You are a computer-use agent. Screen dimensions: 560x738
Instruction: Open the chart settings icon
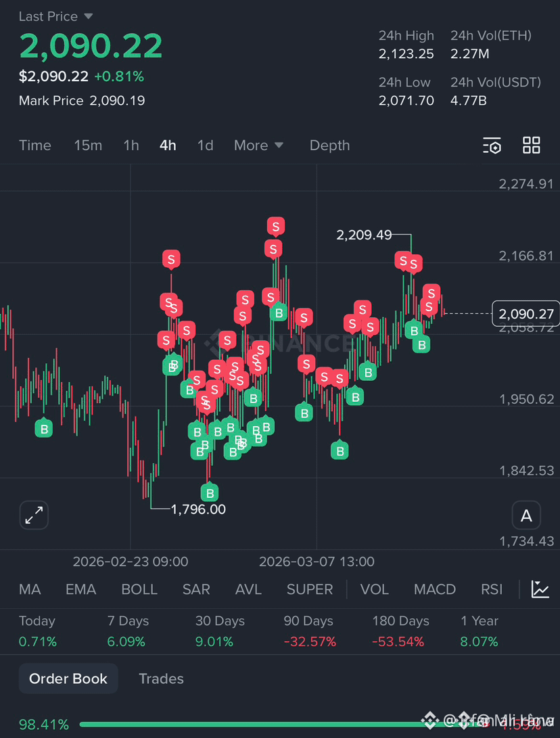click(492, 145)
